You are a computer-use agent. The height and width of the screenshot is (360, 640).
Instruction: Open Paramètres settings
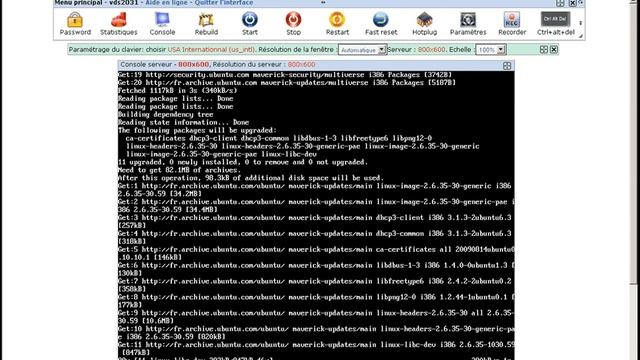(468, 24)
